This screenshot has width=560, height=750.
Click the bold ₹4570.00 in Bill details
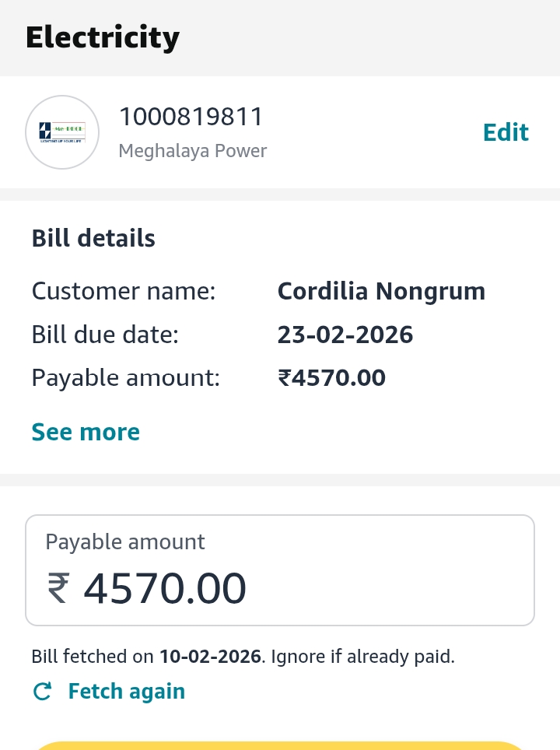331,378
